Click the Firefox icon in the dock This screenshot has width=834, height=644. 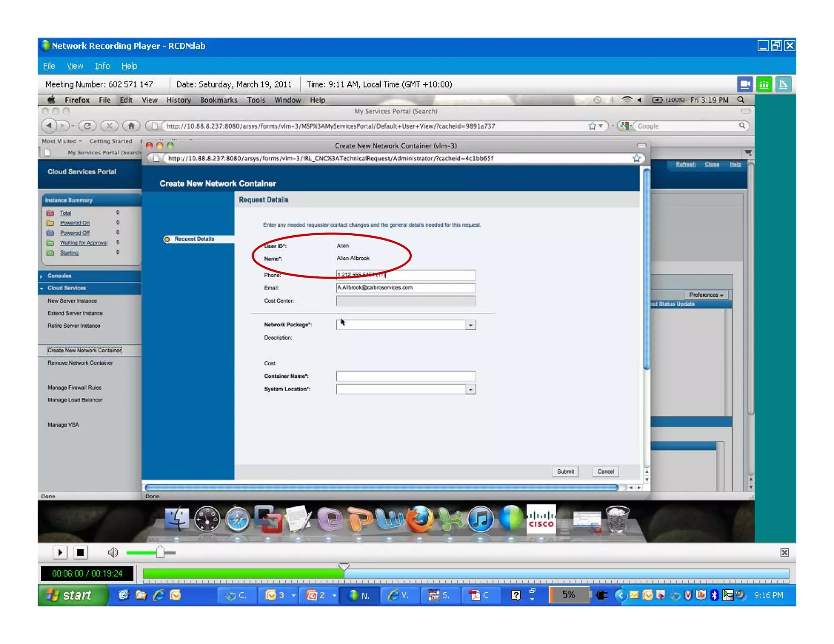[x=419, y=519]
